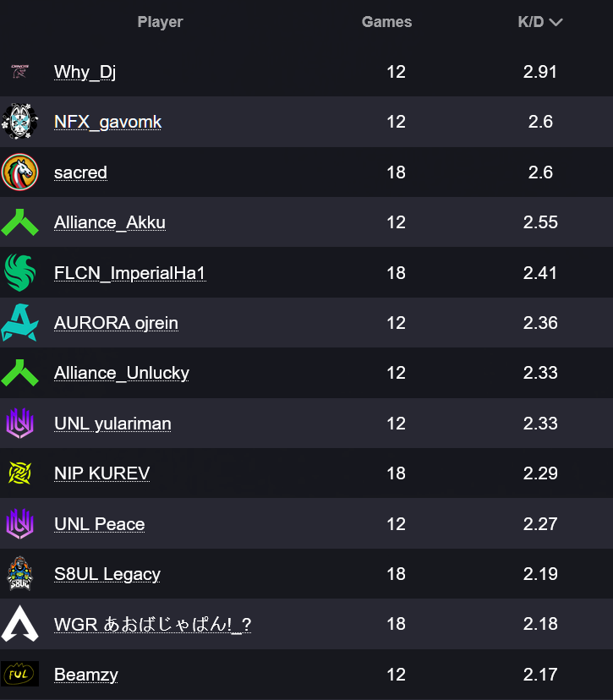The width and height of the screenshot is (613, 700).
Task: Click the NIP logo beside NIP KUREV
Action: pos(19,473)
